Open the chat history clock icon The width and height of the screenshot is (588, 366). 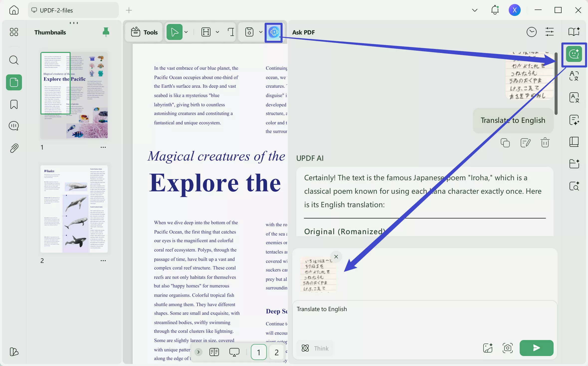tap(531, 32)
